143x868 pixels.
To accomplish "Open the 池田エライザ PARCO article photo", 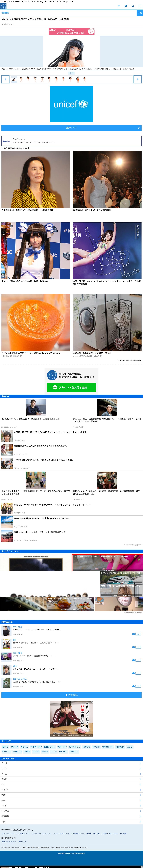I will [107, 251].
